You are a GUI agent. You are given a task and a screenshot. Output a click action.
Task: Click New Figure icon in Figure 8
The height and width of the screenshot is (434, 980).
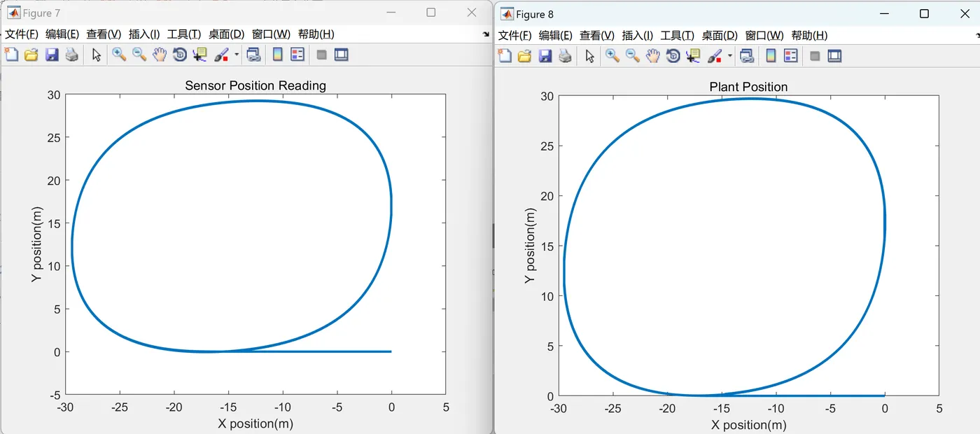click(505, 56)
